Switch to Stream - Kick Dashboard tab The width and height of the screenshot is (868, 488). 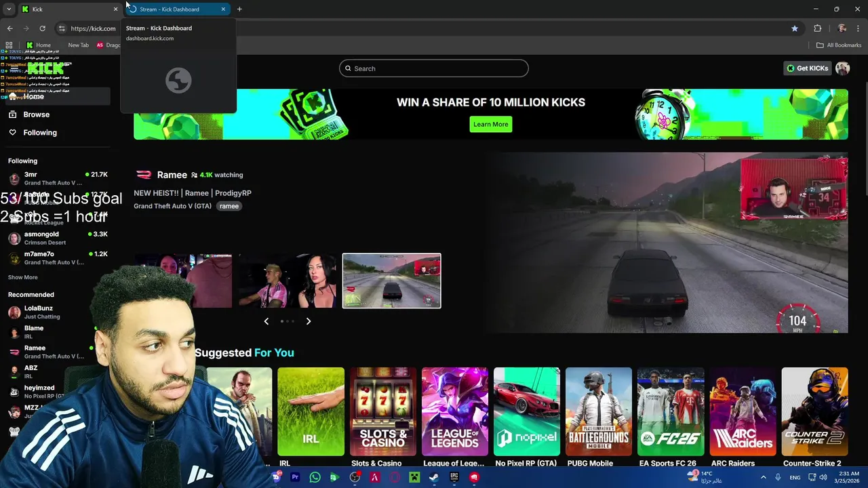(x=176, y=9)
